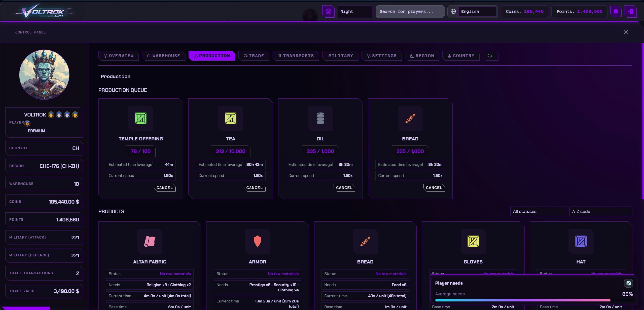Click the layers icon in the top bar

click(x=328, y=12)
